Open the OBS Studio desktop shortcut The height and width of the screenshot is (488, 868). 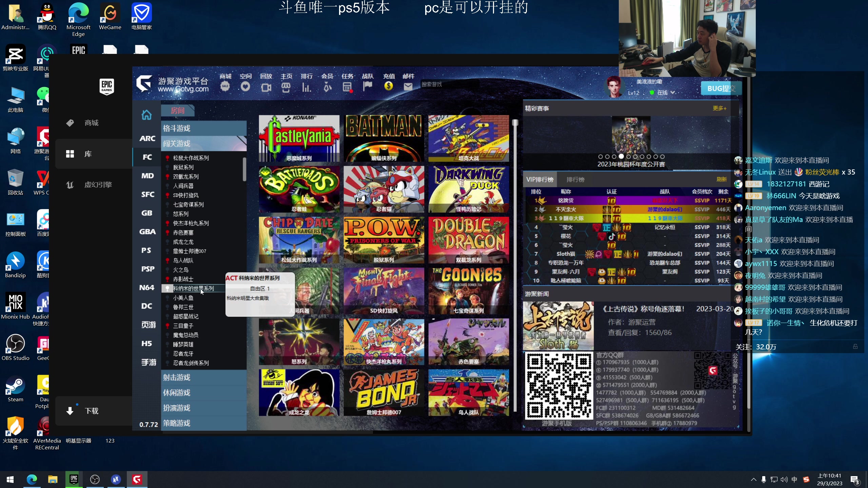pyautogui.click(x=15, y=348)
